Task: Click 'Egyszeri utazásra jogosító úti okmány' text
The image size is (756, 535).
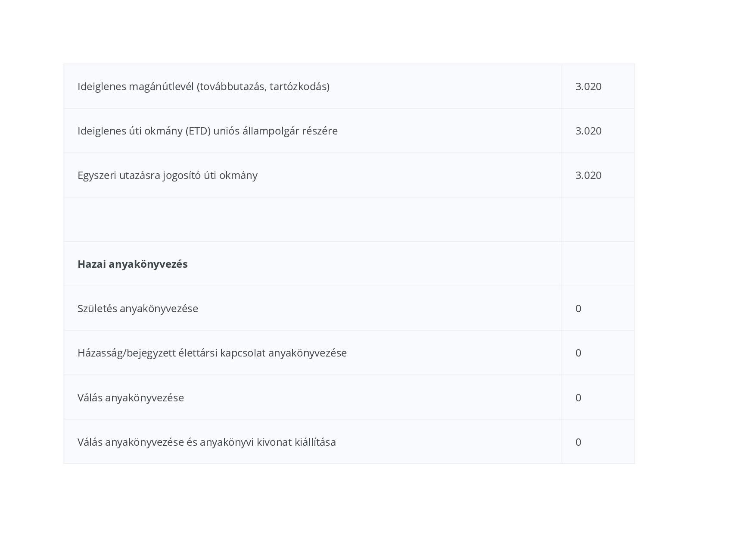Action: click(x=167, y=175)
